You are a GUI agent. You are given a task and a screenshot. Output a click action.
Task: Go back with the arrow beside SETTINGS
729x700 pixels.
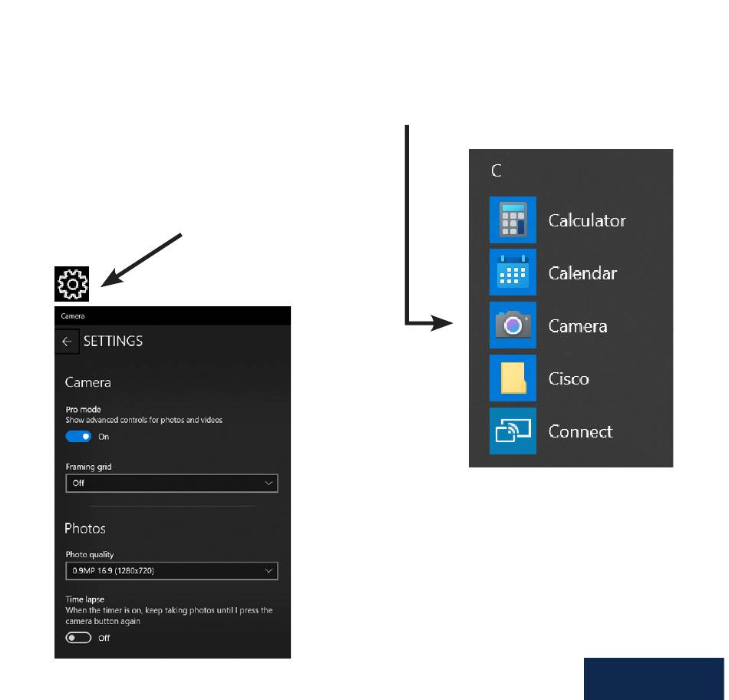[x=67, y=342]
